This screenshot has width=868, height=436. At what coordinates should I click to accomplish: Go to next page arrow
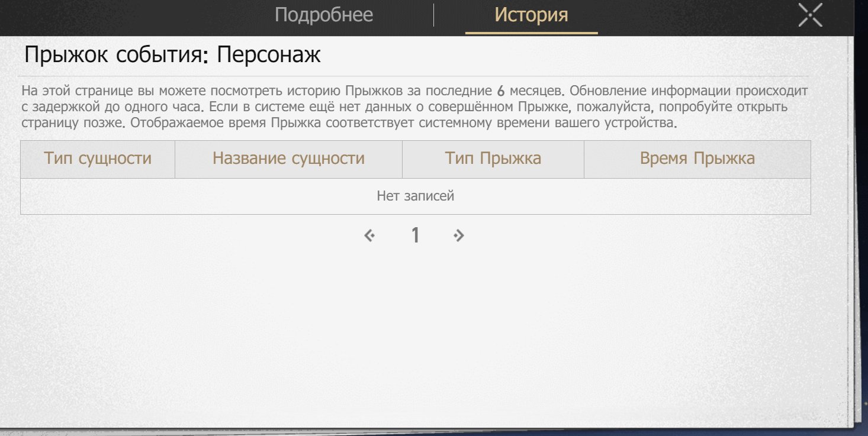[x=458, y=235]
